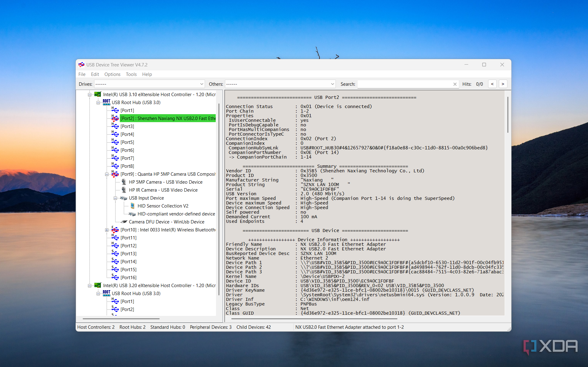
Task: Click the HID-compliant vendor-defined device icon
Action: click(x=132, y=214)
